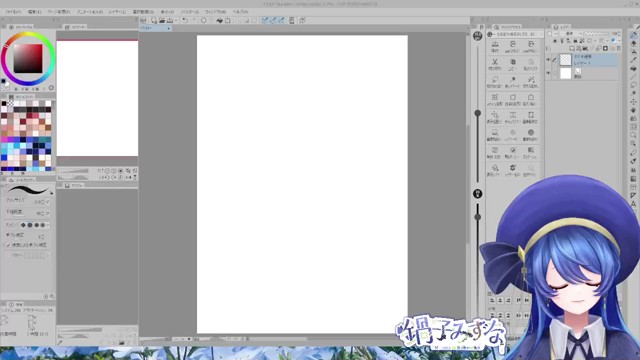Open the レイヤー (Layer) menu
Image resolution: width=640 pixels, height=360 pixels.
tap(117, 12)
